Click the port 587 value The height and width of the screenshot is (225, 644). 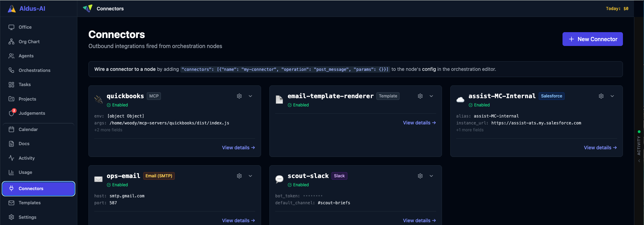tap(113, 203)
